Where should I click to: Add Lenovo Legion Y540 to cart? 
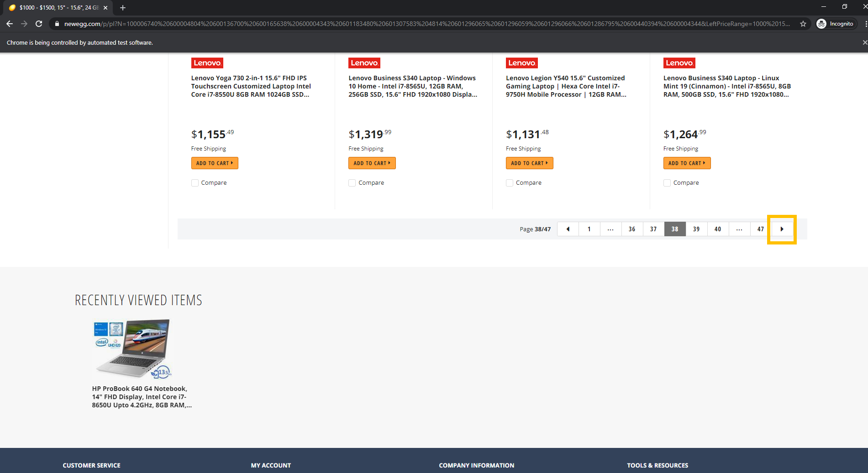[530, 163]
